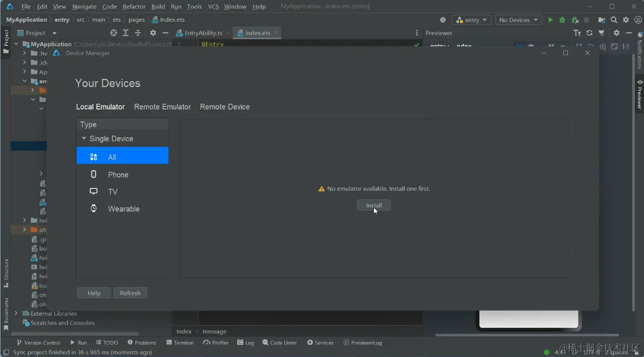
Task: Open the Navigate menu
Action: pos(84,7)
